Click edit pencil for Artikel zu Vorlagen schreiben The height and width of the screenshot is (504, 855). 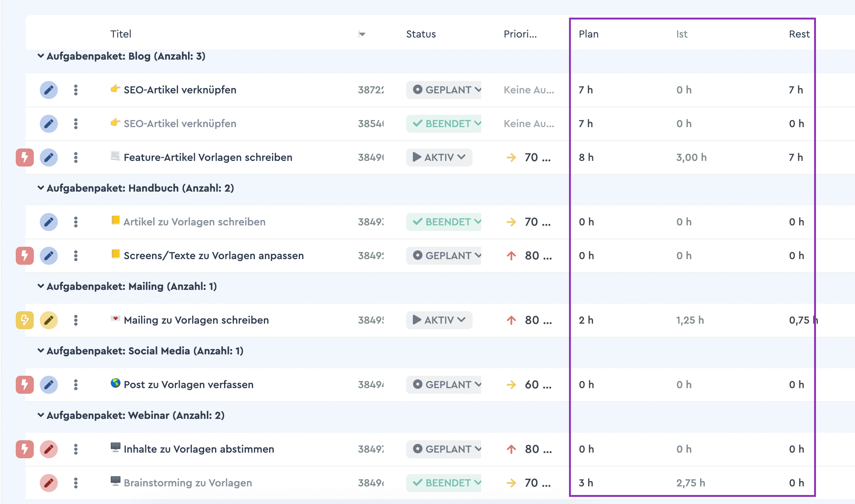[x=49, y=222]
